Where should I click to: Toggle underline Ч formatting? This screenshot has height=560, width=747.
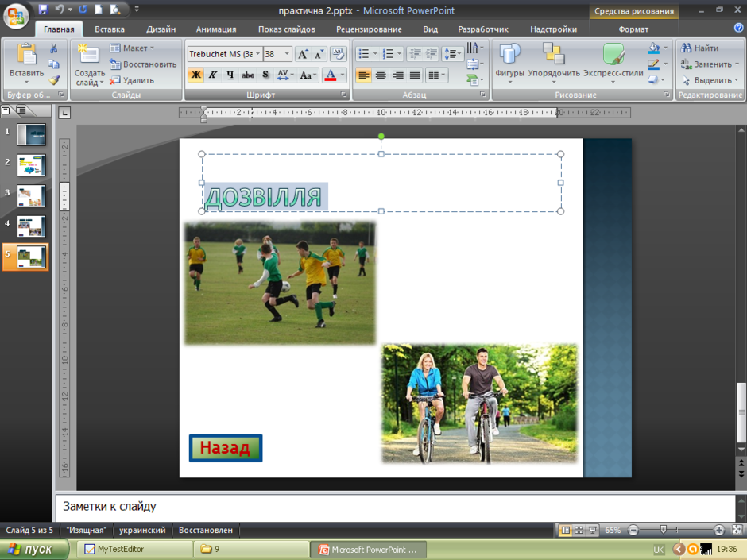[x=230, y=75]
